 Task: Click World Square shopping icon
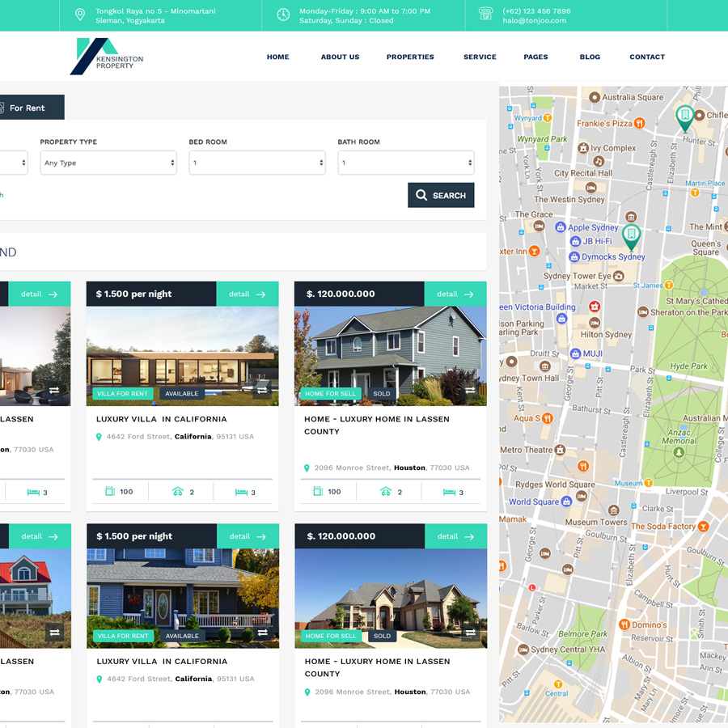coord(566,502)
